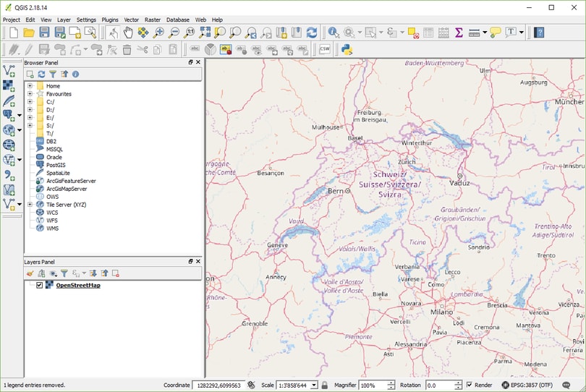This screenshot has height=392, width=586.
Task: Expand the E:/ drive node
Action: coord(30,117)
